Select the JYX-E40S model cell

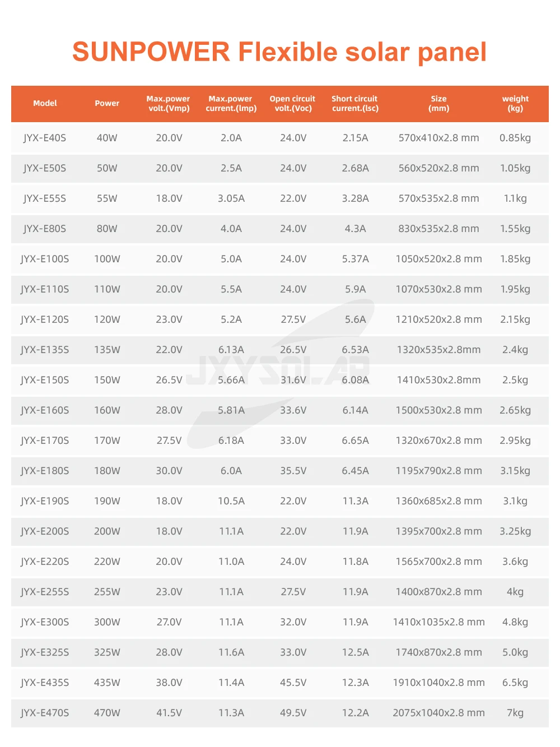(45, 138)
